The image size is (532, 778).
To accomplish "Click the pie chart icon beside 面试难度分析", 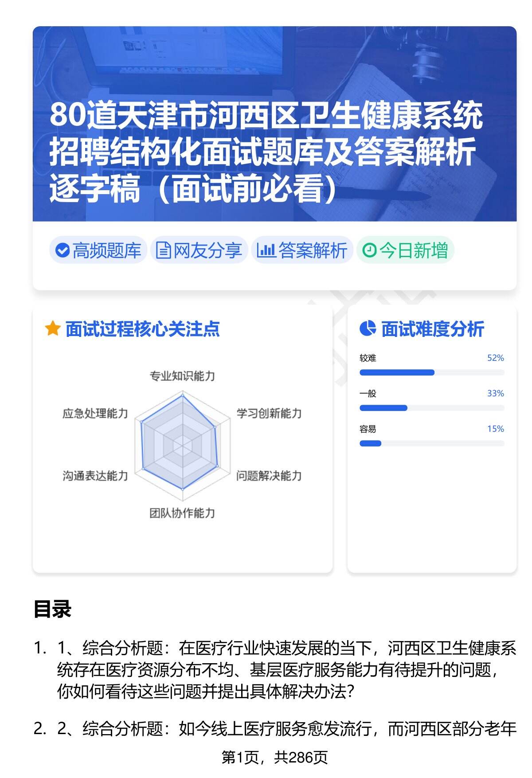I will [368, 329].
